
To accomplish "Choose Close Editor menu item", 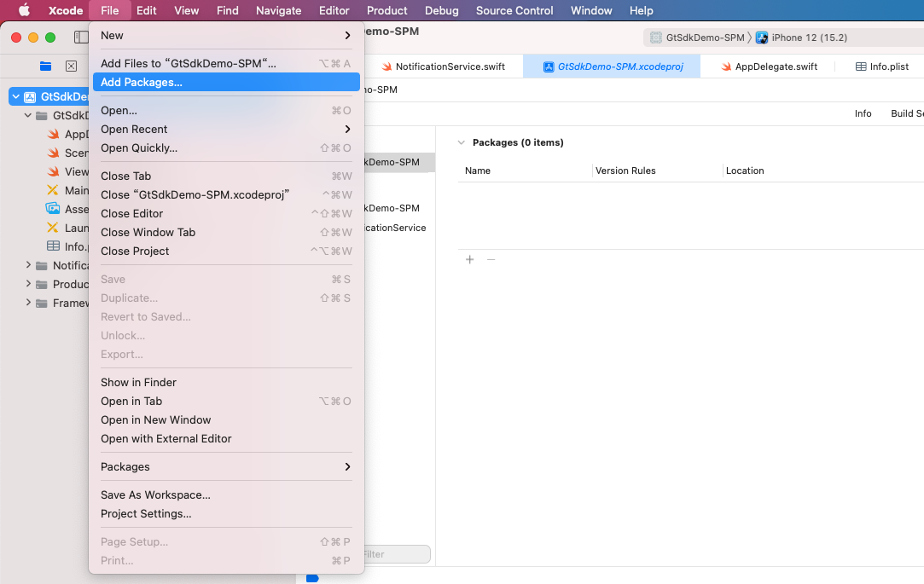I will point(226,214).
